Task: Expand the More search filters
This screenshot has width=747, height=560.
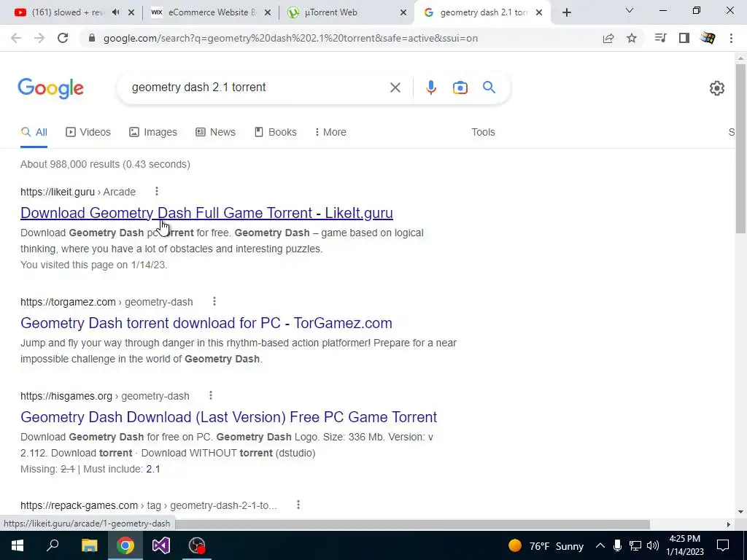Action: point(330,132)
